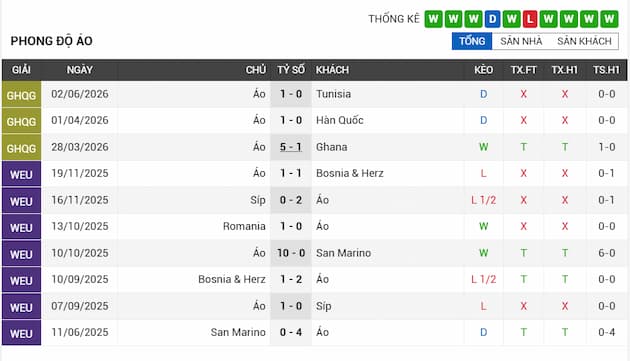The image size is (630, 361).
Task: Click the last green W badge
Action: (x=609, y=19)
